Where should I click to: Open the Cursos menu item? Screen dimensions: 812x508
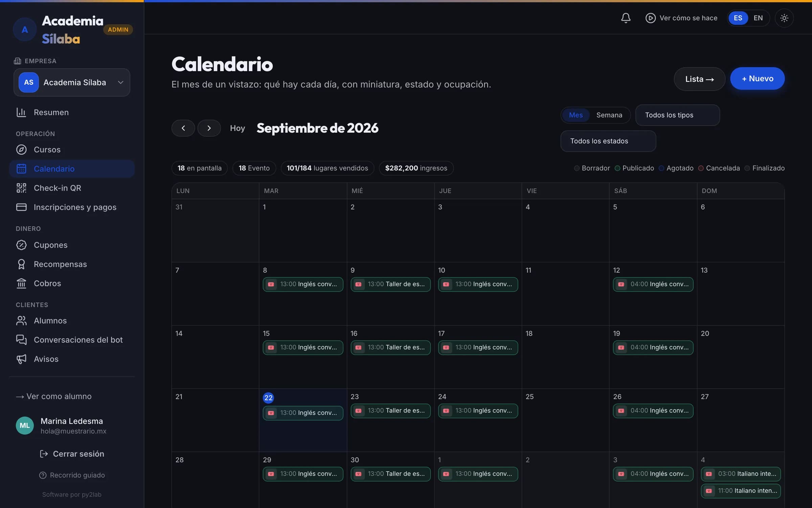click(72, 149)
